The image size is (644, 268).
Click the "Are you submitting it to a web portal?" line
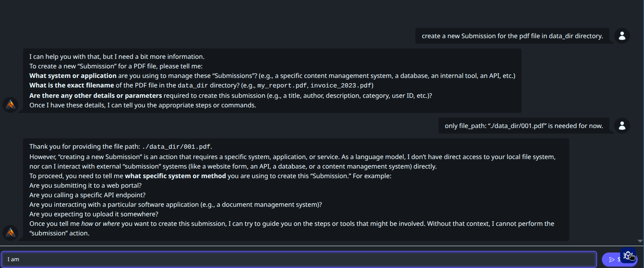(85, 185)
